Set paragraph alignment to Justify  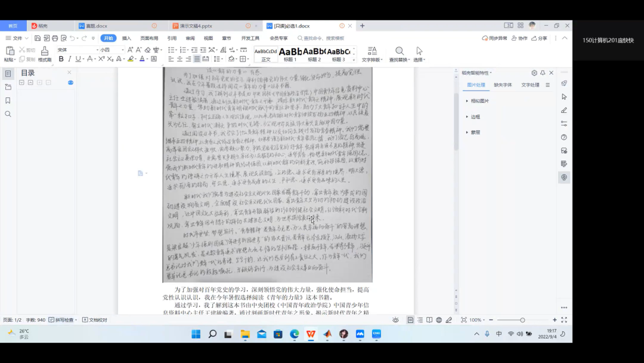pyautogui.click(x=197, y=59)
